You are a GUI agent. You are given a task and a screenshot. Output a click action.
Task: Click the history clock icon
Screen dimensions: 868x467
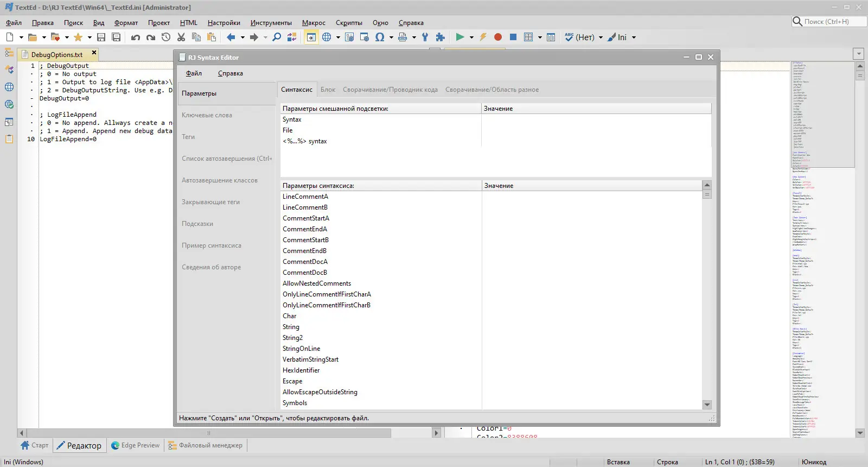click(x=166, y=37)
